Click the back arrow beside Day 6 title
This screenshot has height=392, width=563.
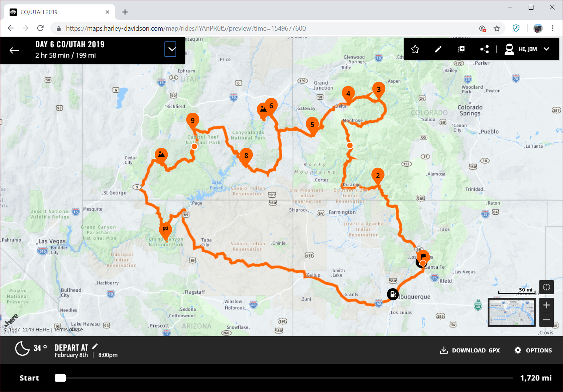point(14,50)
